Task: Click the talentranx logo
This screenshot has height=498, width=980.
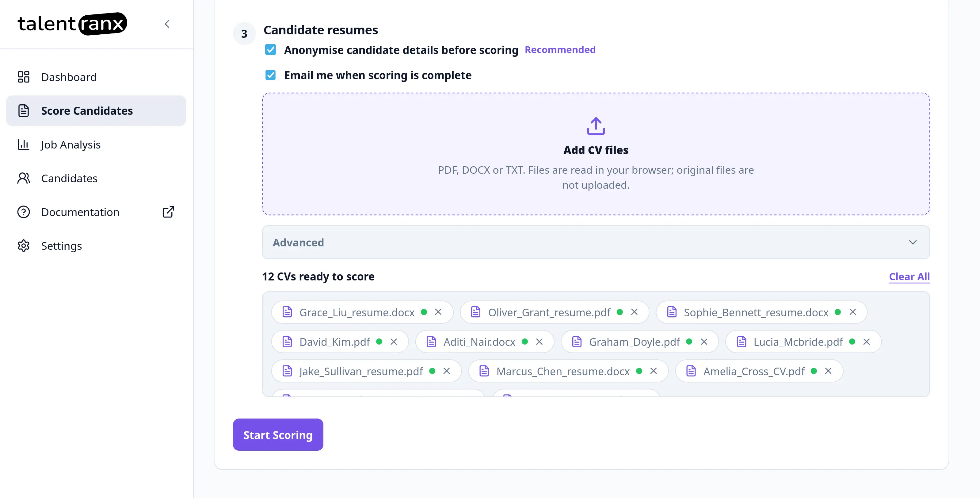Action: click(x=72, y=24)
